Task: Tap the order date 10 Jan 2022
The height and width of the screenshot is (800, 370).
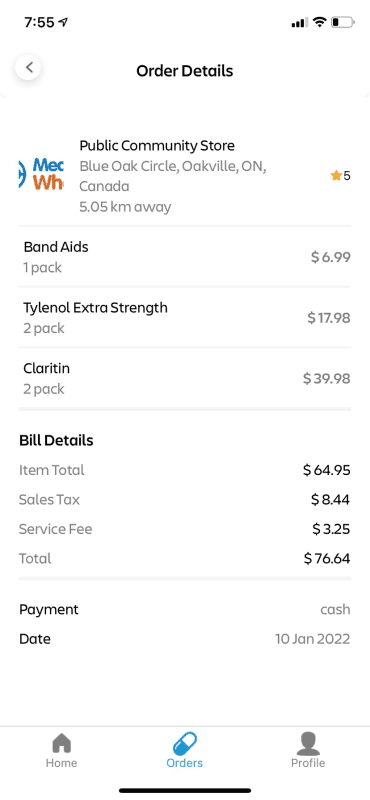Action: (313, 639)
